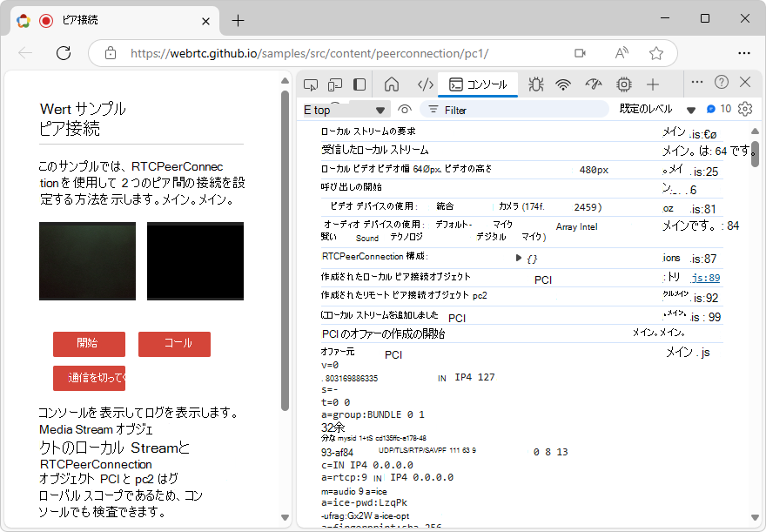Toggle the DevTools sidebar dock icon

pyautogui.click(x=359, y=84)
